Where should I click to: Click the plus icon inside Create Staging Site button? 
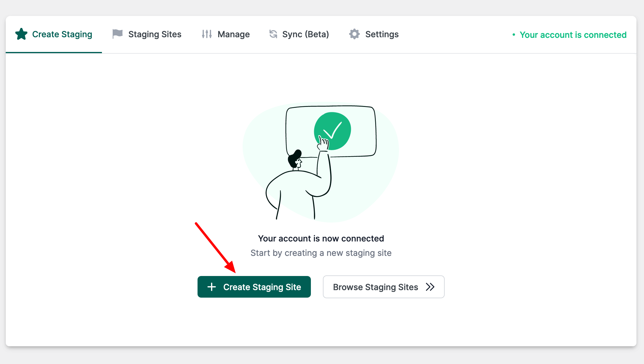pyautogui.click(x=212, y=287)
